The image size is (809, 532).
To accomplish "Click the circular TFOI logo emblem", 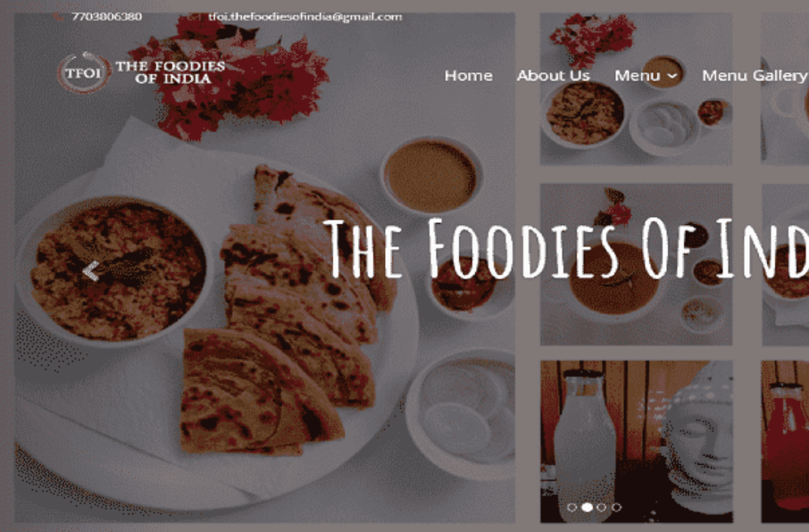I will click(84, 73).
